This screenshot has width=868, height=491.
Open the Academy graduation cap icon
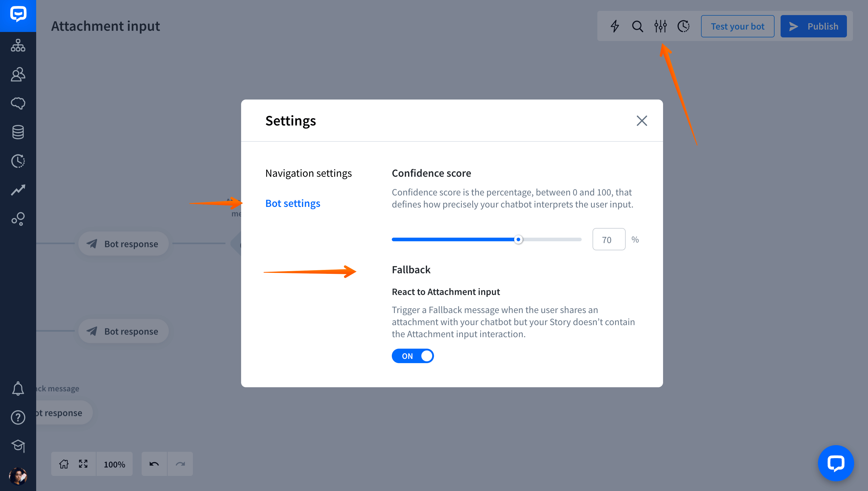click(x=18, y=446)
